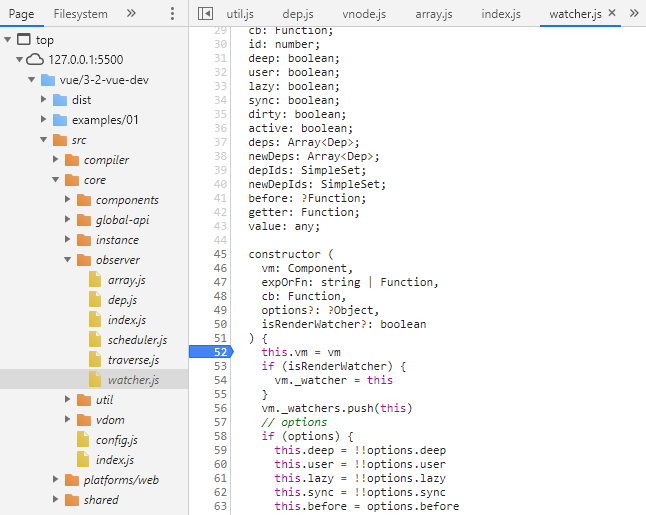Show more open file tabs chevron

[634, 14]
